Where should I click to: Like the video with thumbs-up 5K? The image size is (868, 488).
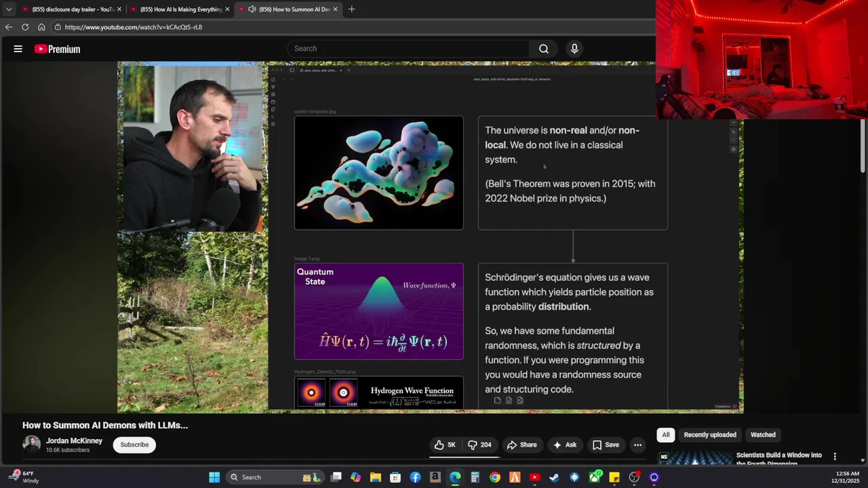(445, 445)
